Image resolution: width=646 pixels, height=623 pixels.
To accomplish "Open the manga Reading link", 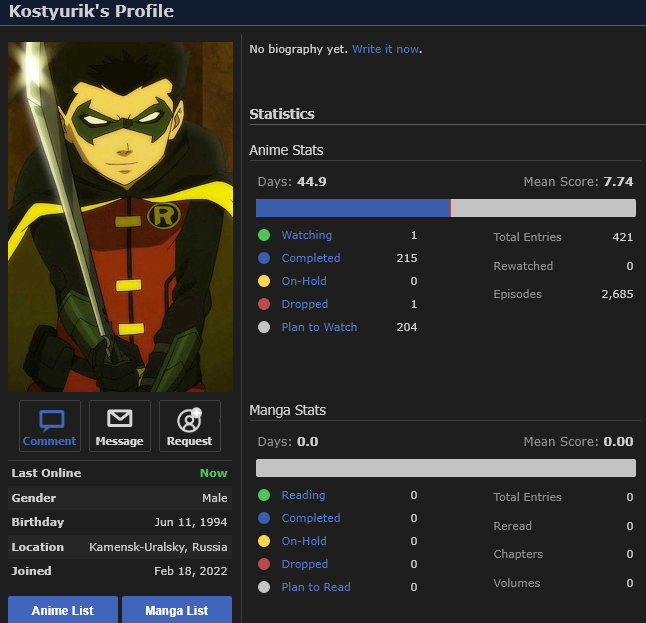I will pos(303,495).
